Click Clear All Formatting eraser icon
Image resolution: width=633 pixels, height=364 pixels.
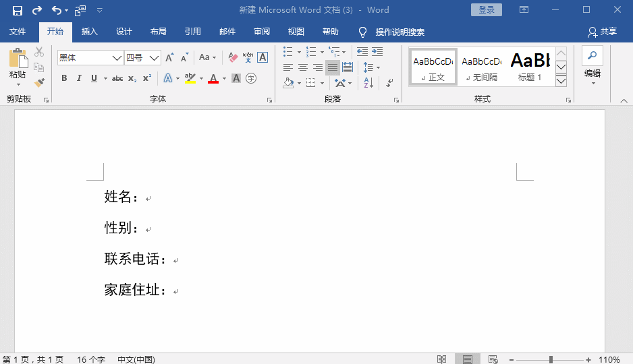(x=233, y=57)
